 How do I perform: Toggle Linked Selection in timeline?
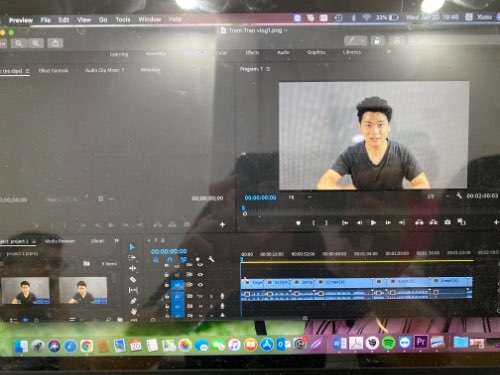183,259
